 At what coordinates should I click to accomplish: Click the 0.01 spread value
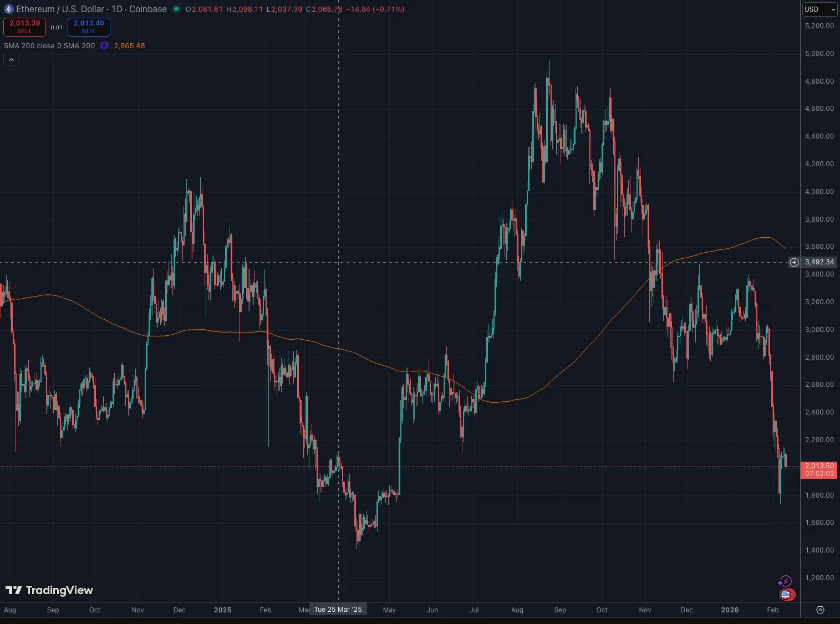point(57,27)
